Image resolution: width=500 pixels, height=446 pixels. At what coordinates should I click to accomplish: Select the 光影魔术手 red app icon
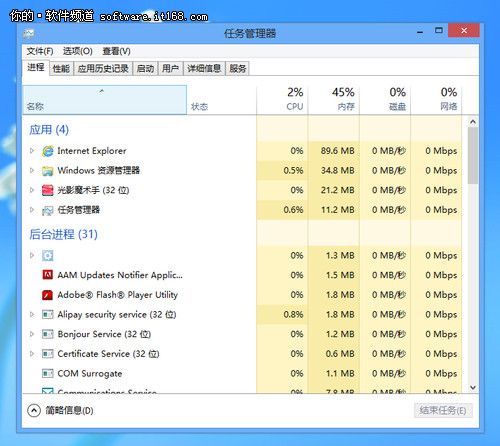(x=47, y=190)
